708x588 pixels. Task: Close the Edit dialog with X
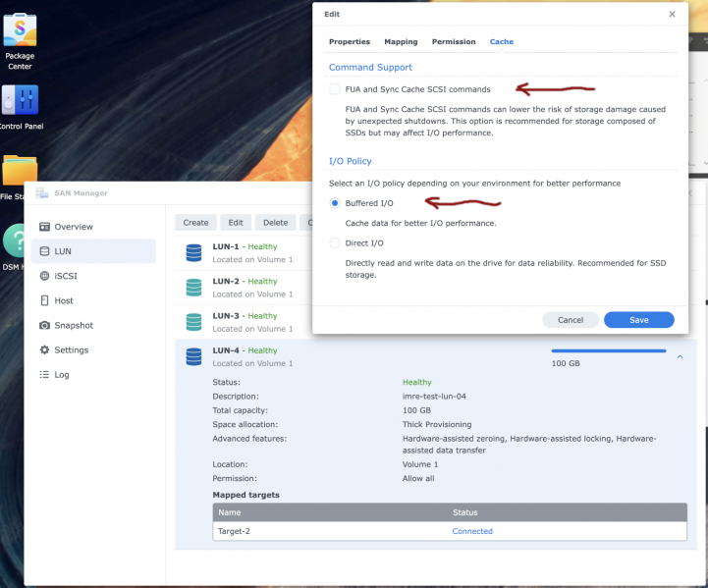[x=672, y=14]
